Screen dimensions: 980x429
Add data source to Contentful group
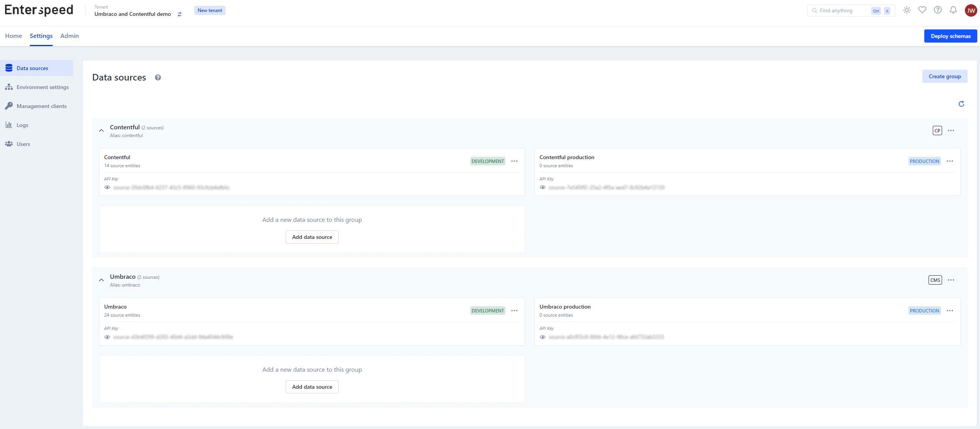[312, 237]
